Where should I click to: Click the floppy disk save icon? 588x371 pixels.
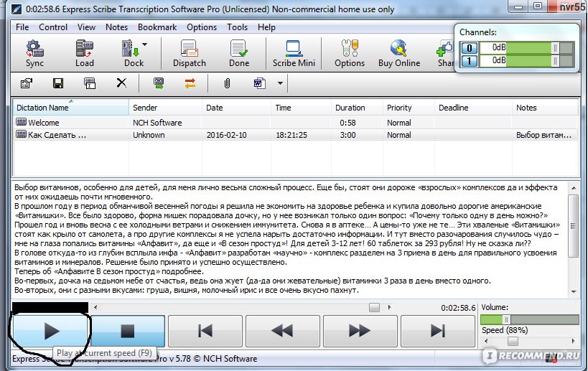point(58,83)
